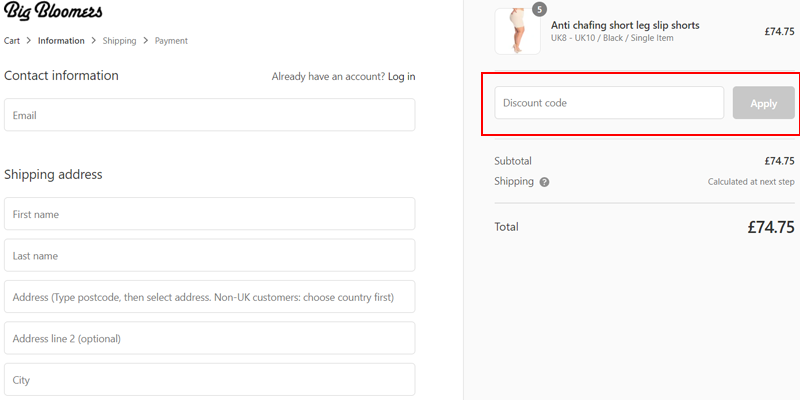Click into the Last name field

tap(210, 255)
